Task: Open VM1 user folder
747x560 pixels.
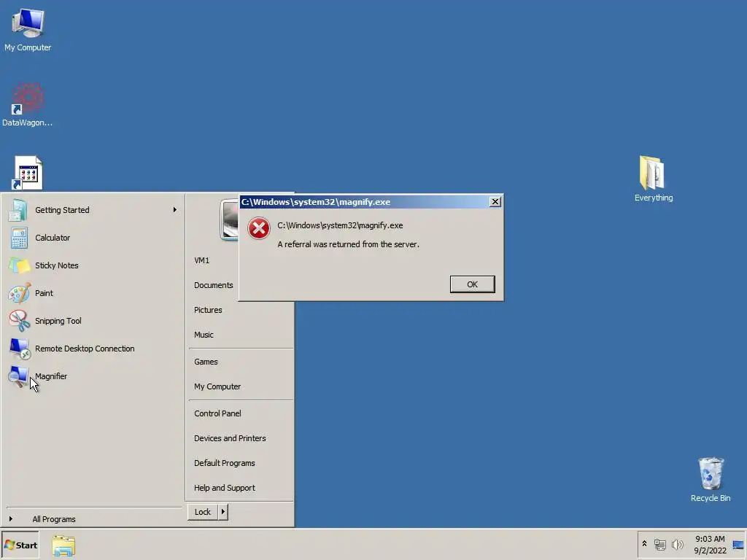Action: (x=201, y=260)
